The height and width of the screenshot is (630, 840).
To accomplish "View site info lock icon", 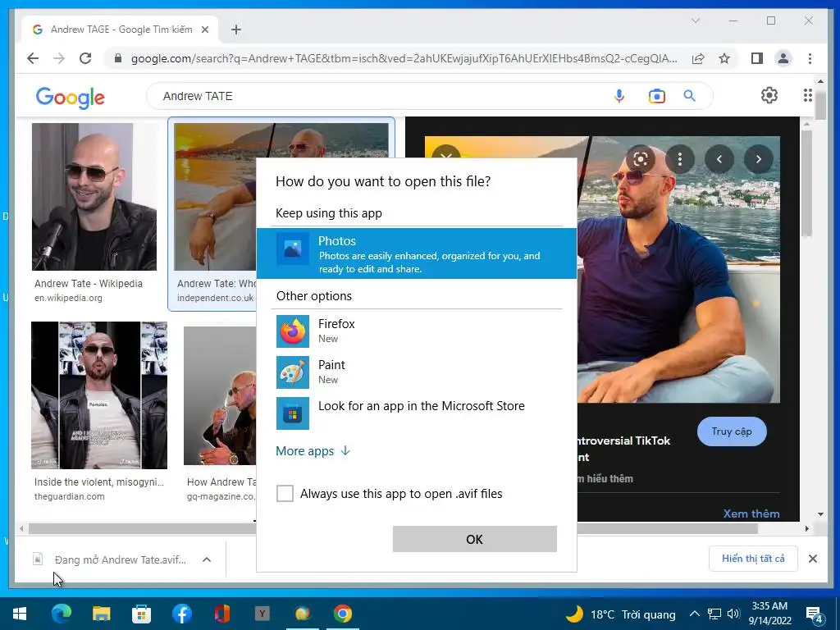I will 118,58.
